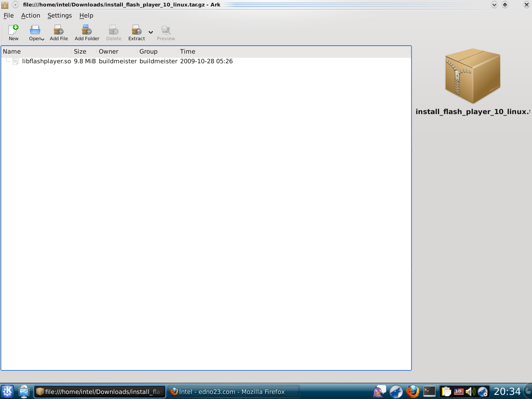Open the volume control tray icon
The width and height of the screenshot is (532, 399).
click(471, 392)
